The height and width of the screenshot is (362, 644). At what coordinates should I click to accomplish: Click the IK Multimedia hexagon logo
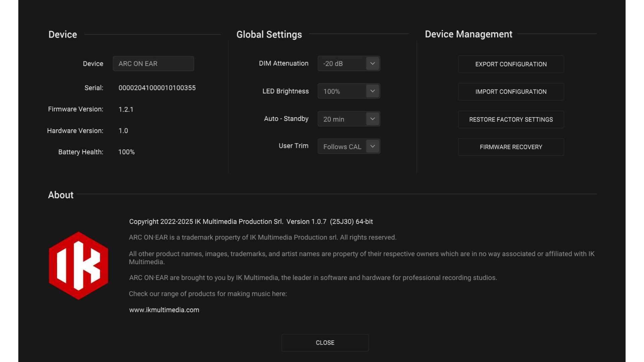click(78, 265)
